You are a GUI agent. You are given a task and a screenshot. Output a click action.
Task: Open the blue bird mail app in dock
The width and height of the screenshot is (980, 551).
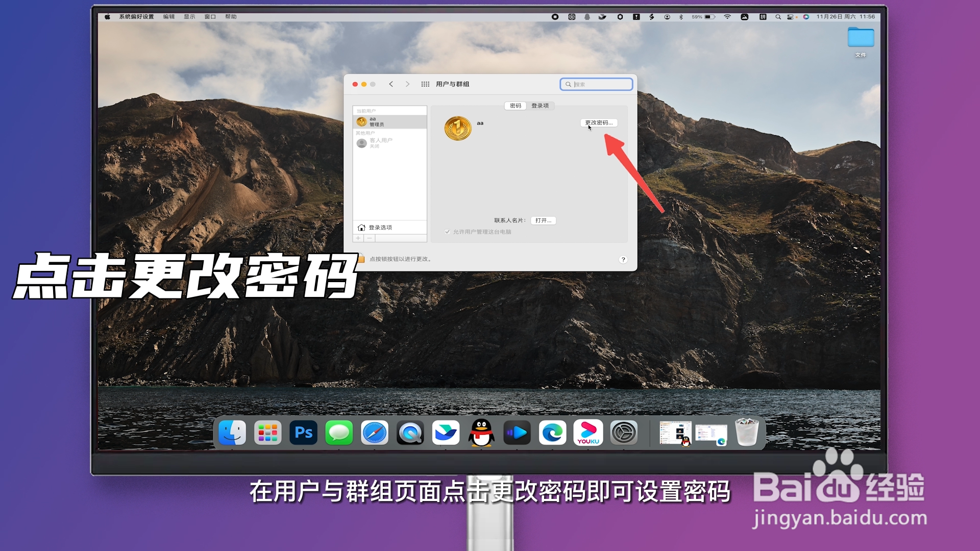coord(446,433)
